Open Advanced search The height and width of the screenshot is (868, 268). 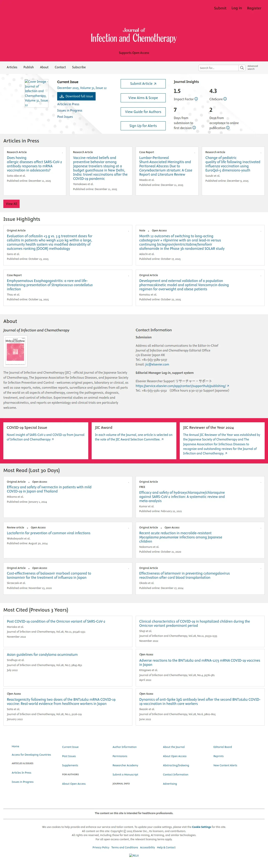coord(253,67)
